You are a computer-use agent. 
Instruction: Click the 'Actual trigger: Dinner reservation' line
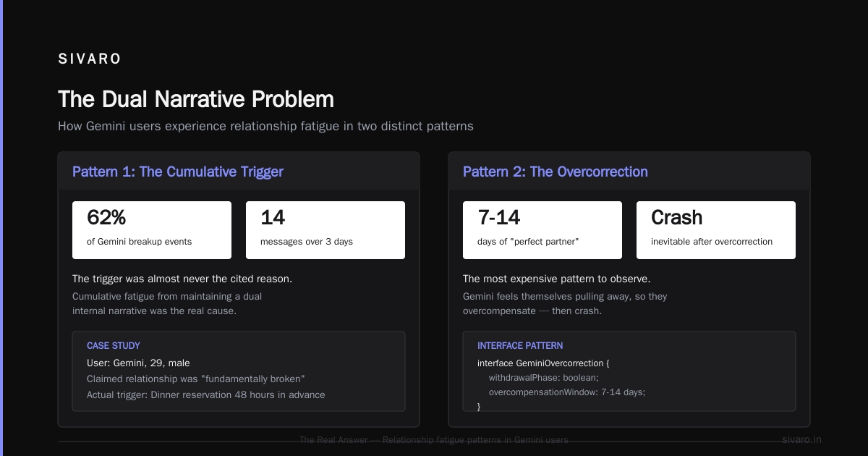click(206, 394)
